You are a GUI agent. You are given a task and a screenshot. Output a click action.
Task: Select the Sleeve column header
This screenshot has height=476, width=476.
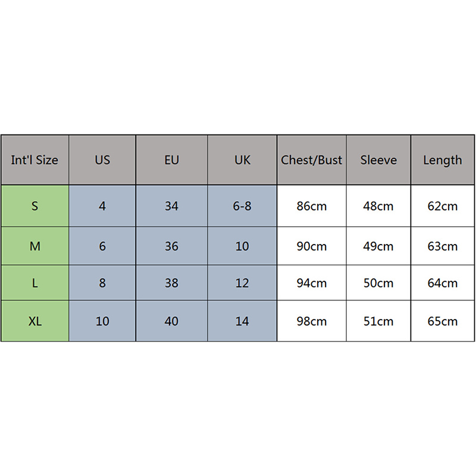pyautogui.click(x=378, y=160)
